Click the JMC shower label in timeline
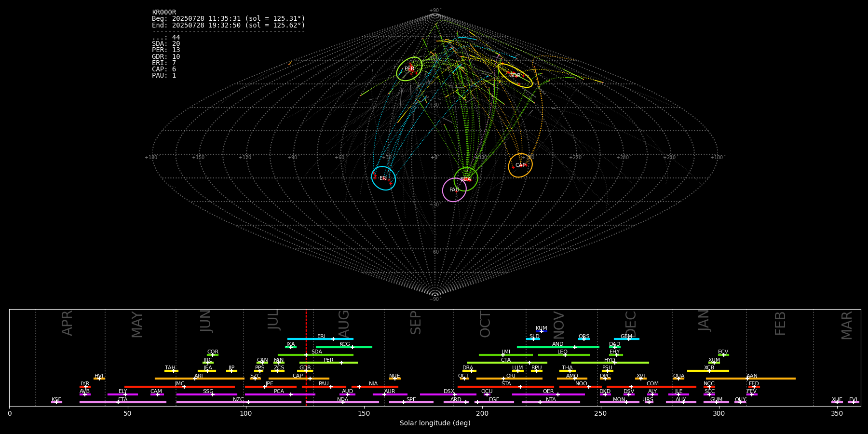This screenshot has height=434, width=868. tap(180, 383)
